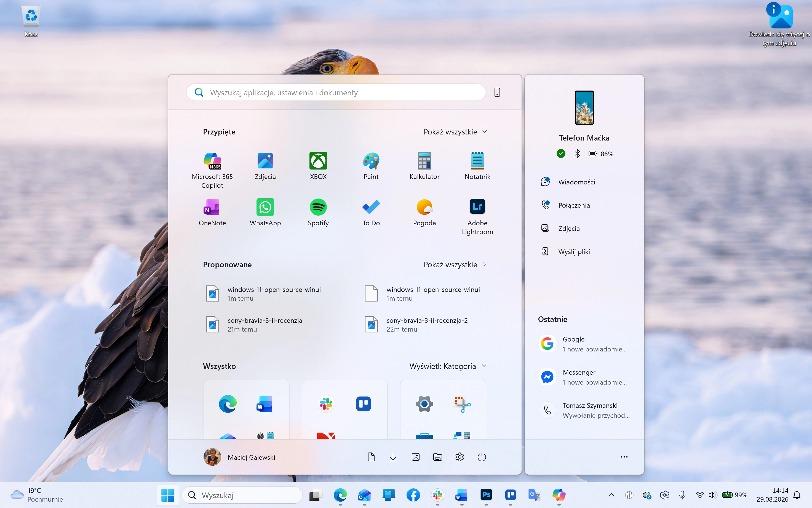Image resolution: width=812 pixels, height=508 pixels.
Task: Launch the pinned Zdjęcia app
Action: tap(265, 166)
